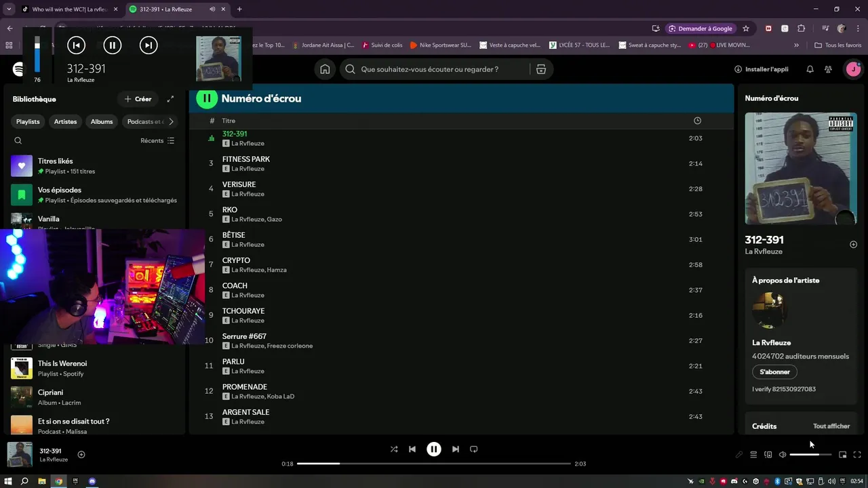Search within your library
868x488 pixels.
pos(18,140)
